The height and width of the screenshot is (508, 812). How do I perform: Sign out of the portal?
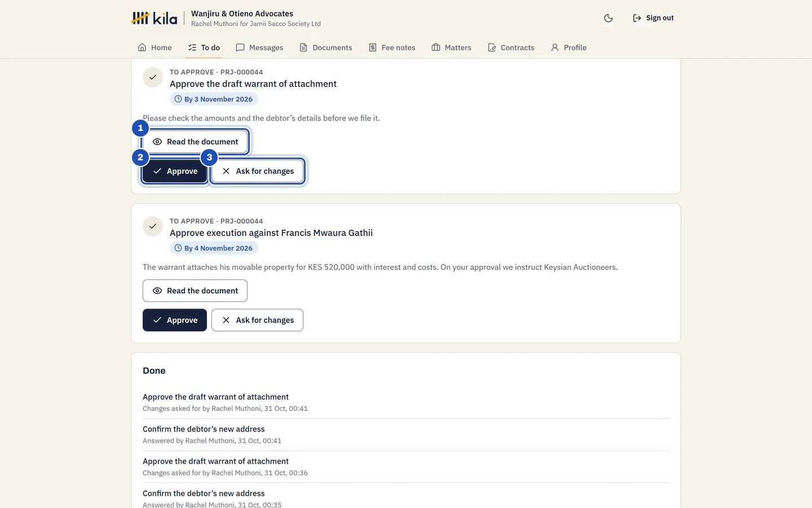pyautogui.click(x=653, y=18)
